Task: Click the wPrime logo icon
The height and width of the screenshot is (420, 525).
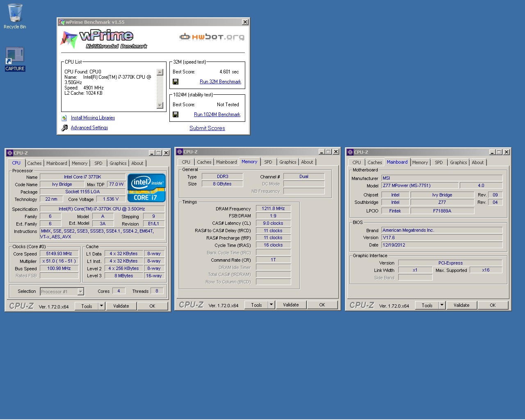Action: coord(69,40)
